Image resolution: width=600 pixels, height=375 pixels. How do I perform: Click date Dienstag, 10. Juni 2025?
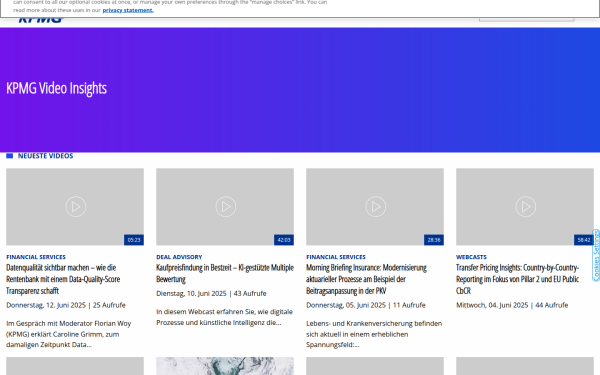pos(191,293)
